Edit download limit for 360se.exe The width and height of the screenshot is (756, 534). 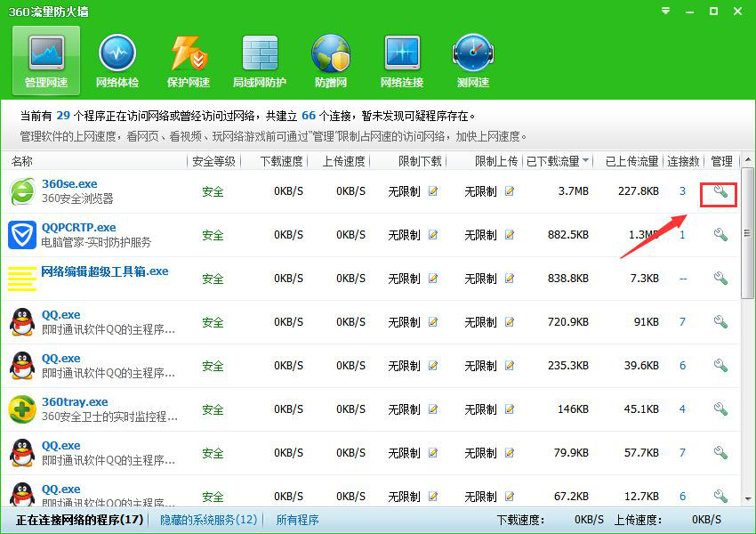point(433,191)
